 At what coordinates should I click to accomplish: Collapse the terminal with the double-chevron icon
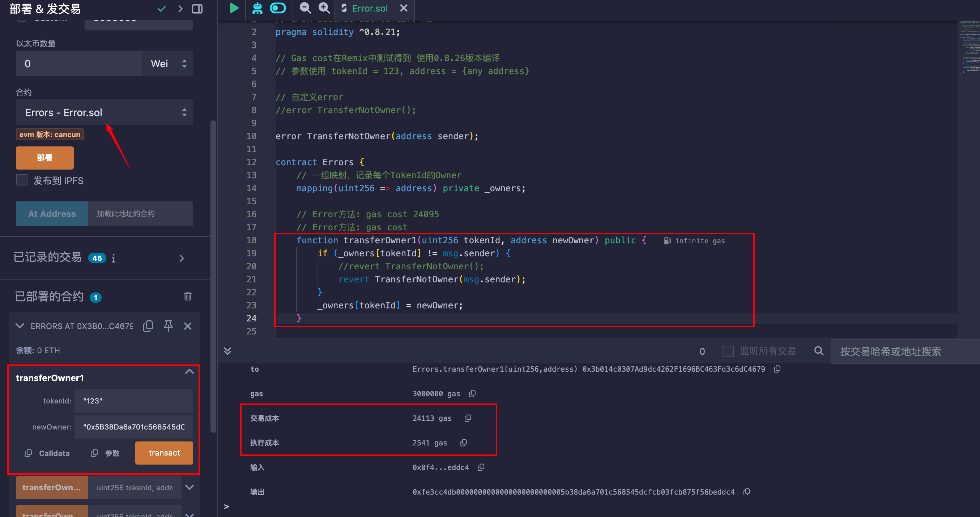227,351
